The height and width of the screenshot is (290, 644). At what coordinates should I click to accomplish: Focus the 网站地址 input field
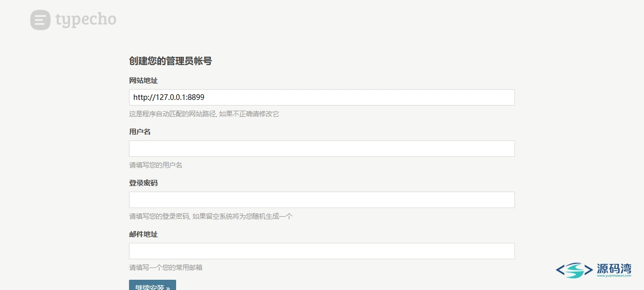coord(321,97)
